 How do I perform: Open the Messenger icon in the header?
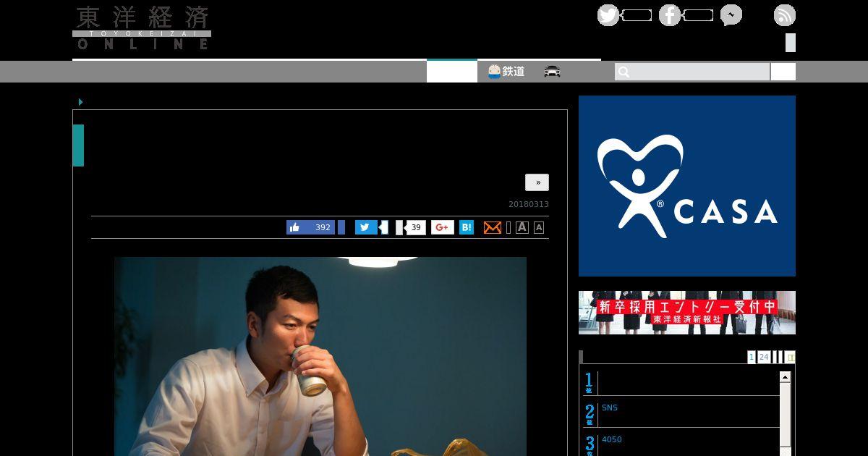point(731,15)
